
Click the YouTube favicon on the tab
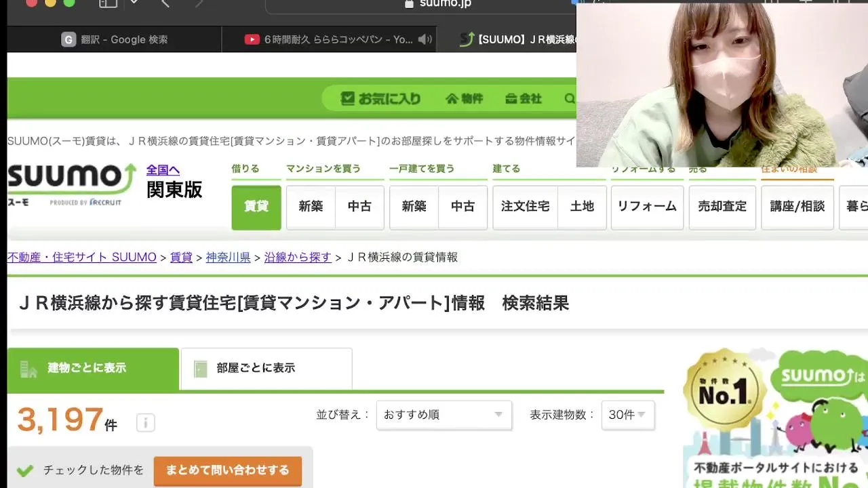coord(252,39)
